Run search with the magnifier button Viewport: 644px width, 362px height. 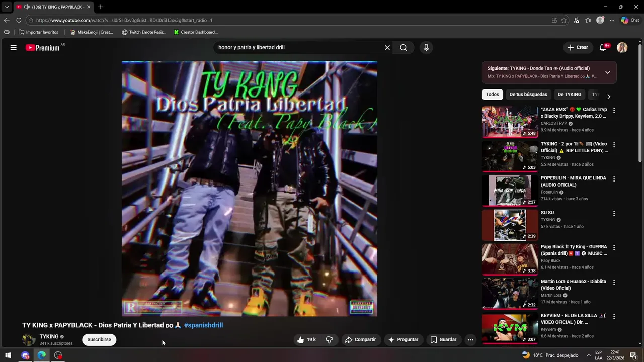404,48
